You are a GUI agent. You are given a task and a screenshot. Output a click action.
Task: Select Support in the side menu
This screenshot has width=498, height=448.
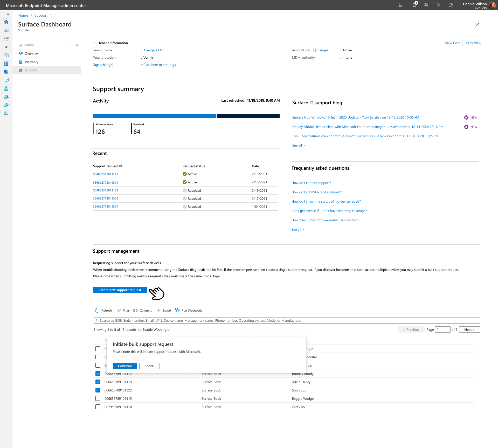(47, 70)
